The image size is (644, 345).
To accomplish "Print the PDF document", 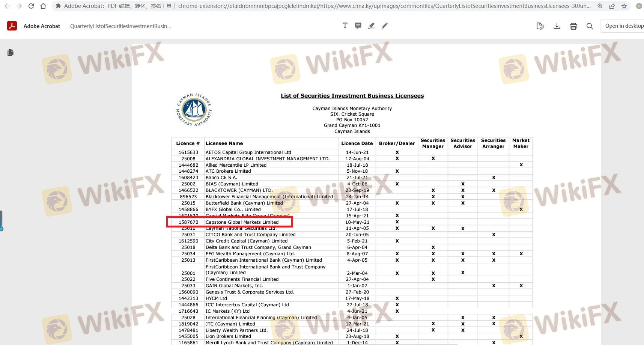I will click(573, 26).
